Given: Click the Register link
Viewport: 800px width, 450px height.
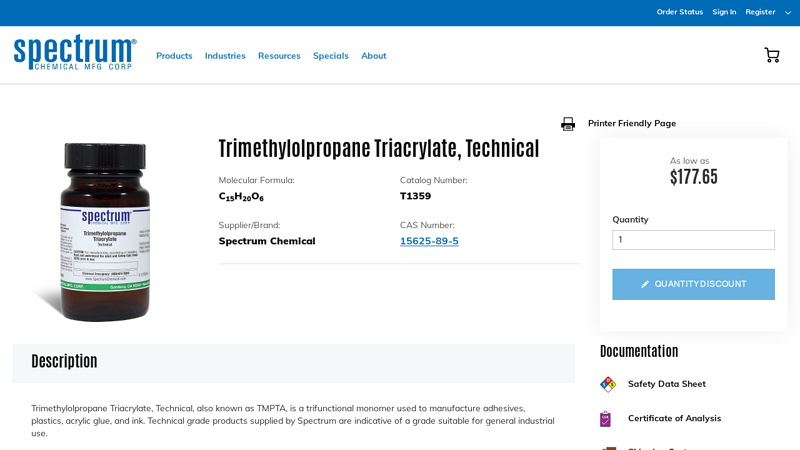Looking at the screenshot, I should [x=760, y=12].
